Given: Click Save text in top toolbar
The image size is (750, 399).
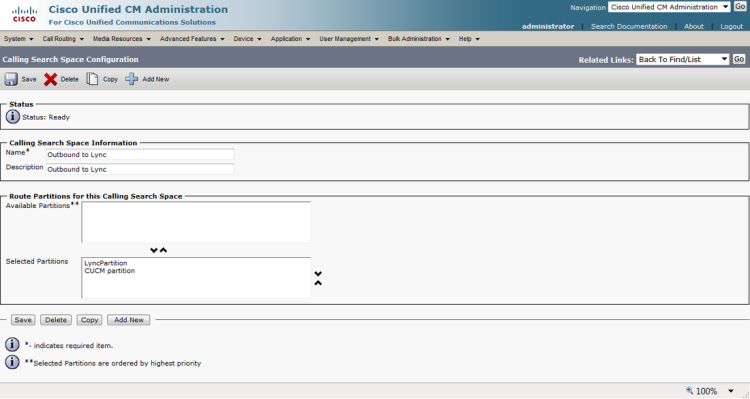Looking at the screenshot, I should (29, 79).
